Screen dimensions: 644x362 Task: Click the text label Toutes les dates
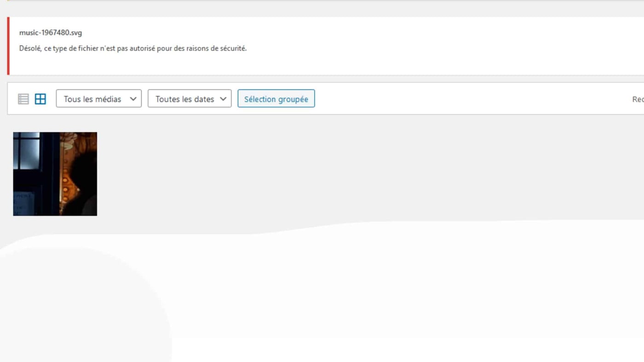coord(184,99)
